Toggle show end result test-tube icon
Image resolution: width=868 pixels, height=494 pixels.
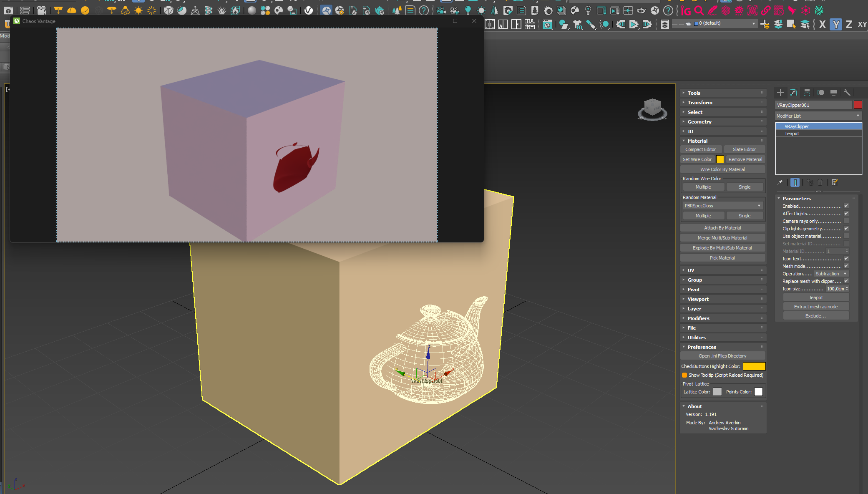click(795, 182)
